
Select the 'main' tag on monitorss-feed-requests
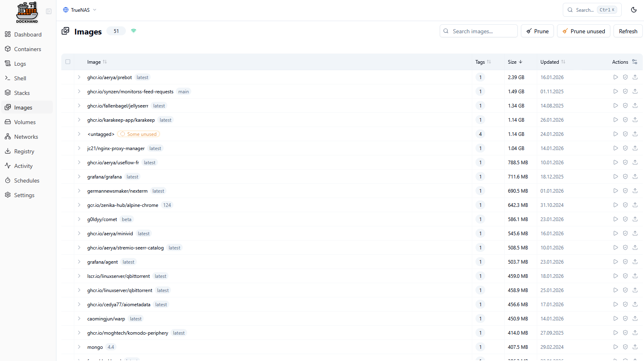tap(184, 92)
